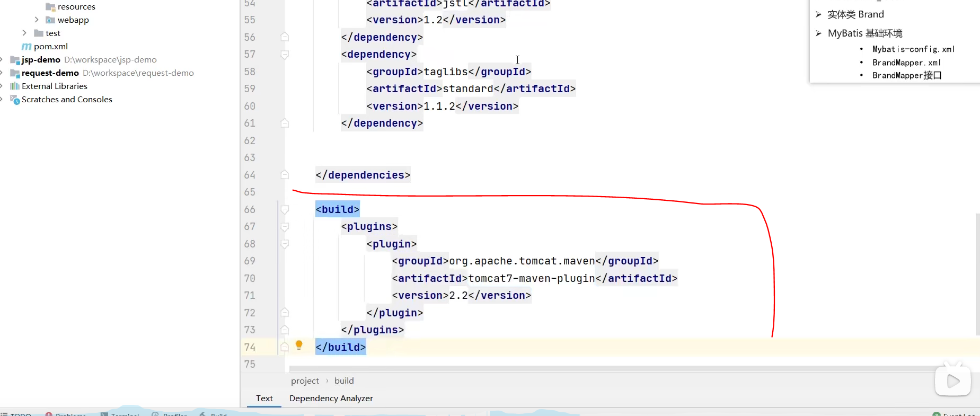Click the Mybatis-config.xml bullet item

[913, 49]
